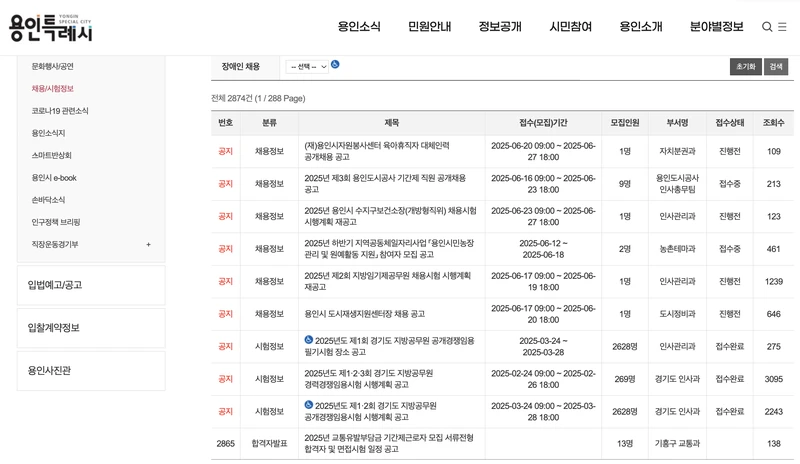The image size is (800, 464).
Task: Click disability icon on 제1·2회 경기도 시행계획 row
Action: [x=309, y=405]
